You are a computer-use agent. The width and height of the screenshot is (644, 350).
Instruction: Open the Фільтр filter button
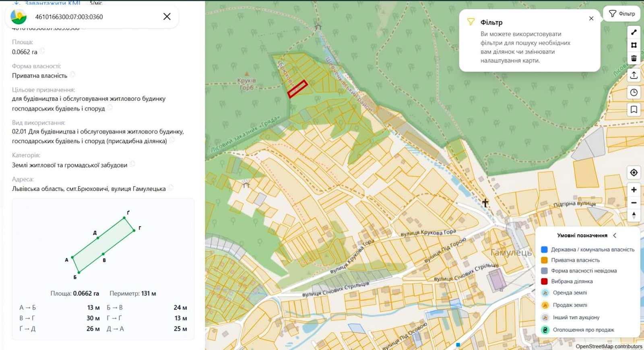(x=622, y=14)
